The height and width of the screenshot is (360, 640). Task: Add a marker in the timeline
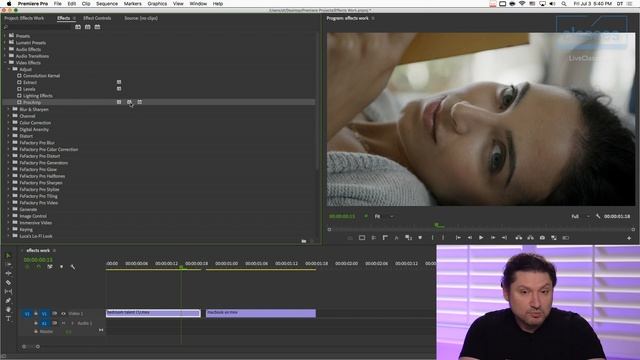tap(62, 267)
